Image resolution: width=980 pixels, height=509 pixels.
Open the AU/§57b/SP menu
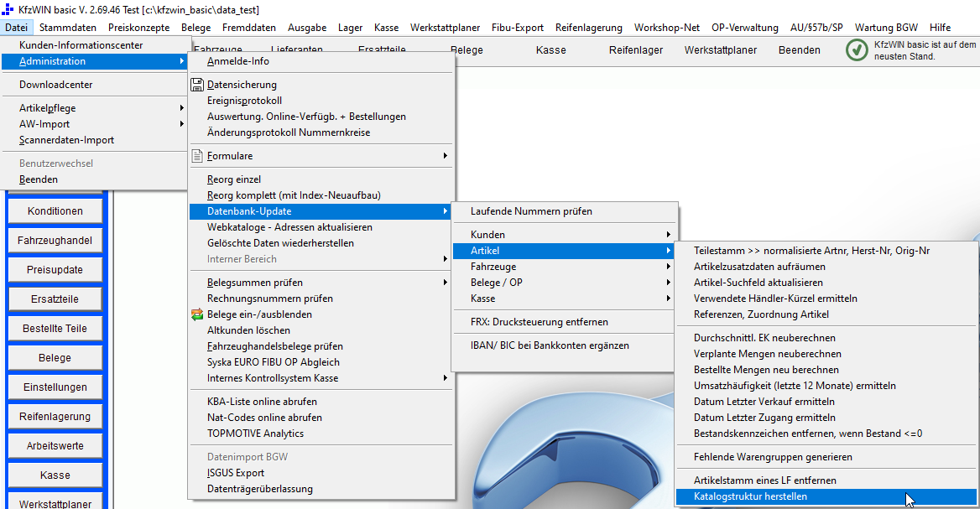816,28
